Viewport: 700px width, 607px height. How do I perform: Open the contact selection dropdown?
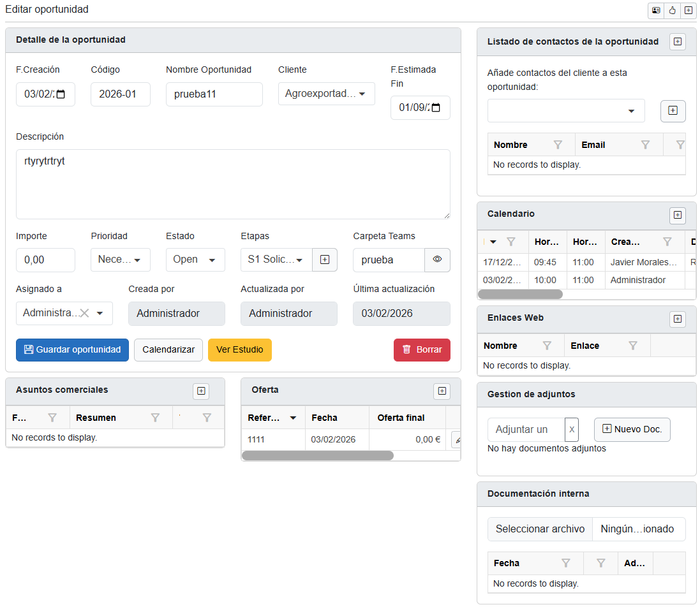566,111
